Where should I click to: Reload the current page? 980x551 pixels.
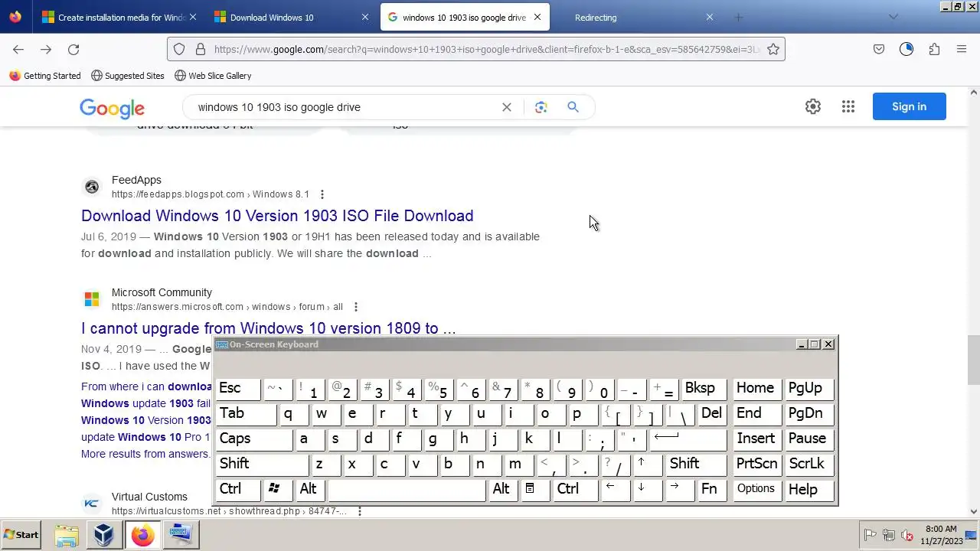coord(73,49)
